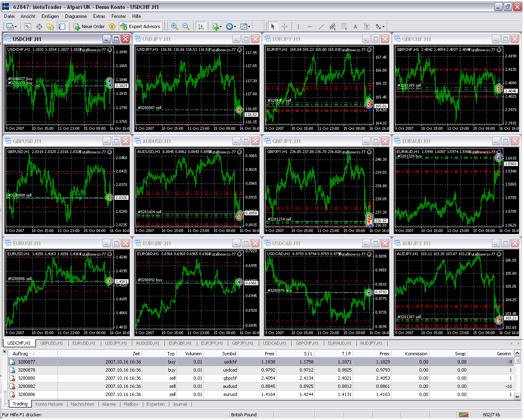Open the Diagramme menu
Image resolution: width=524 pixels, height=420 pixels.
(76, 16)
